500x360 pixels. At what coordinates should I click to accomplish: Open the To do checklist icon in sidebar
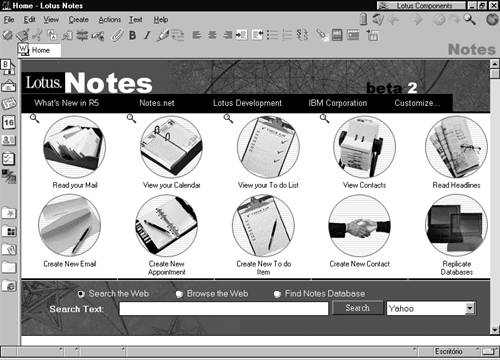point(9,159)
